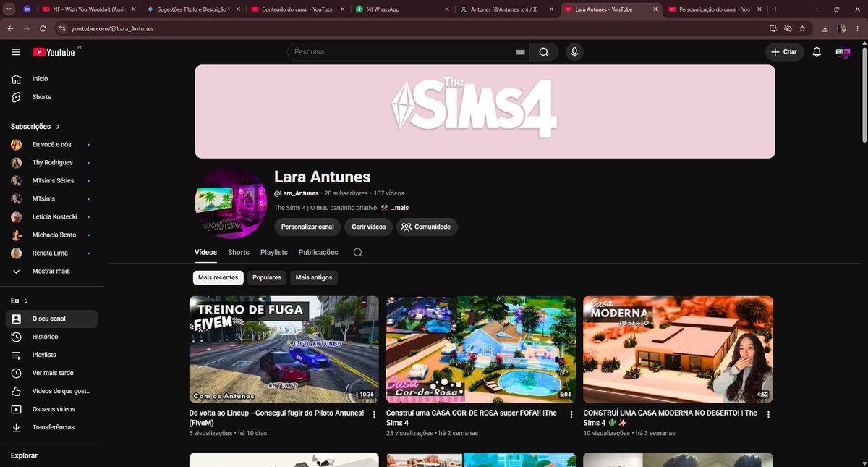
Task: Switch to Antunes X browser tab
Action: point(506,9)
